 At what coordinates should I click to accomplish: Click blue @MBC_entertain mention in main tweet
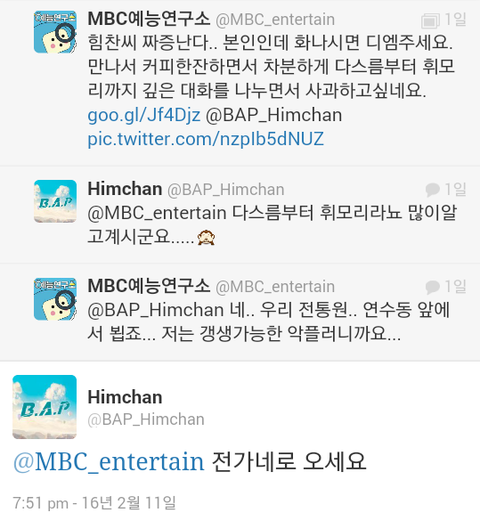click(x=109, y=462)
